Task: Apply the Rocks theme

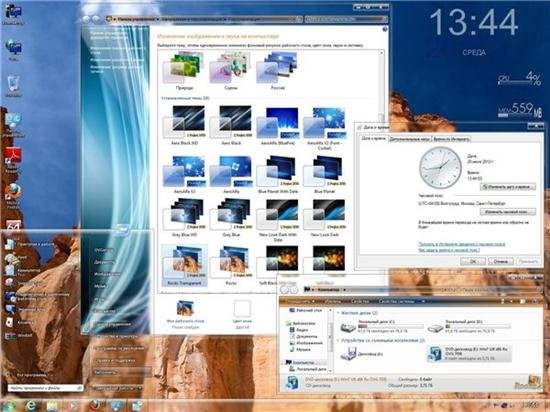Action: (x=231, y=265)
